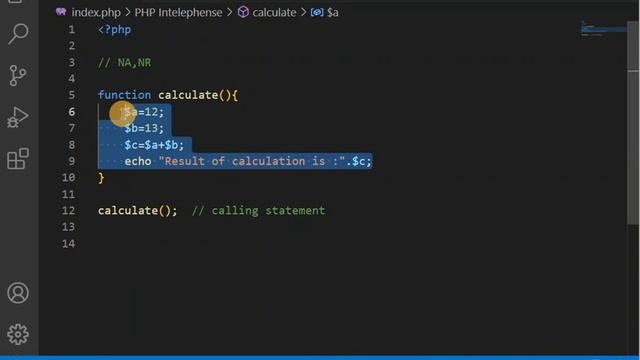The height and width of the screenshot is (360, 640).
Task: Open the Extensions view
Action: click(18, 159)
